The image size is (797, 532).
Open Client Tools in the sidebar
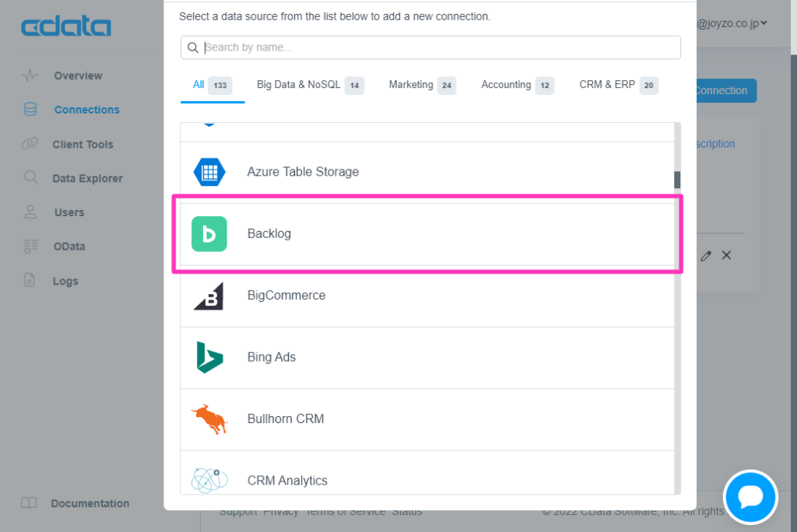pos(83,145)
